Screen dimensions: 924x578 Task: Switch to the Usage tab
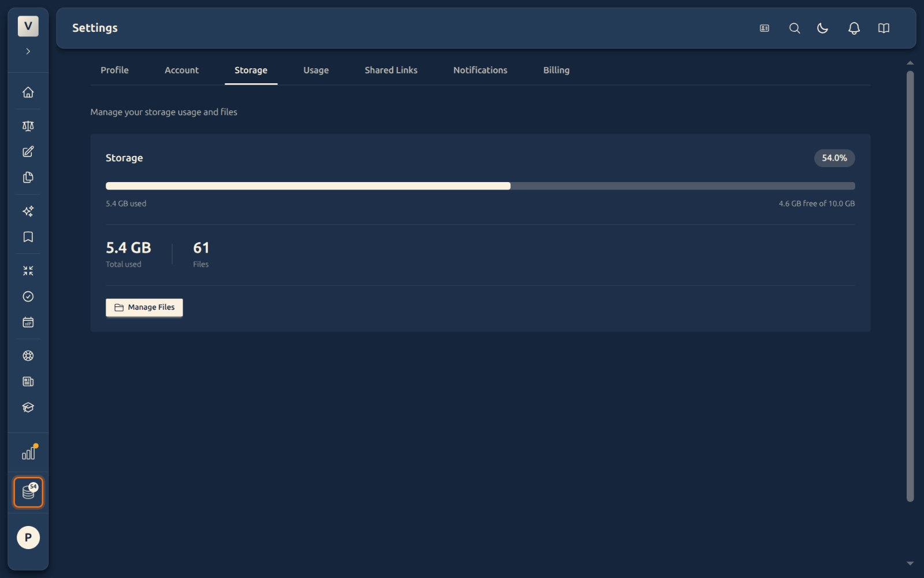[x=316, y=70]
